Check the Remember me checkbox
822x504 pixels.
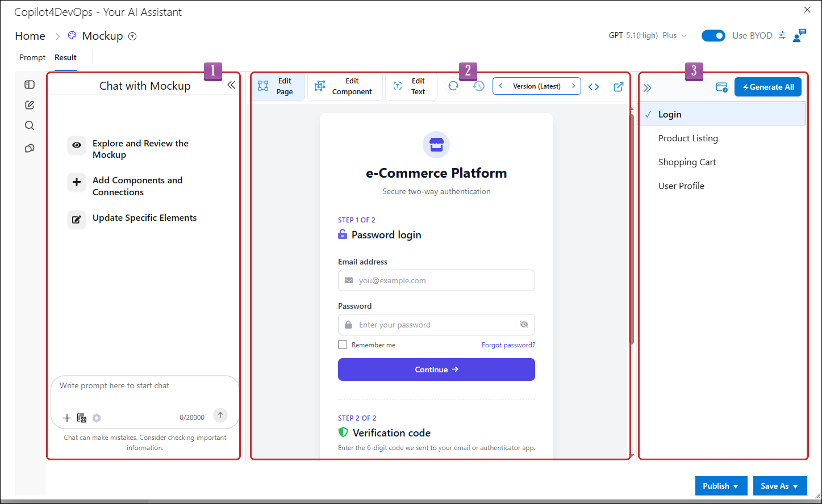tap(343, 345)
